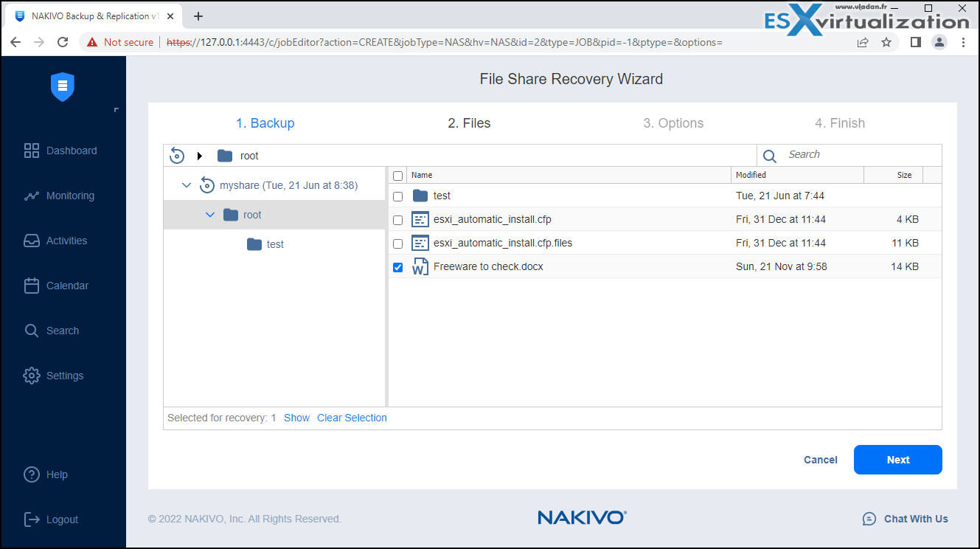Select step 3. Options
Viewport: 980px width, 549px height.
point(673,123)
